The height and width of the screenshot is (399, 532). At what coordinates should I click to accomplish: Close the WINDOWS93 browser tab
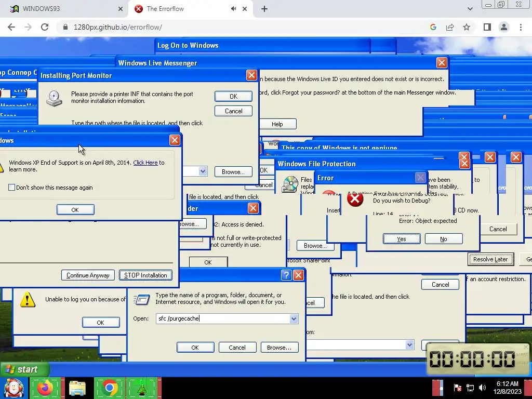121,9
